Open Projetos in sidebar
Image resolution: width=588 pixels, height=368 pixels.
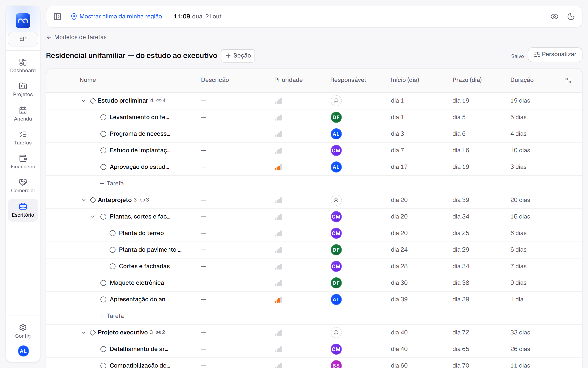click(x=23, y=89)
